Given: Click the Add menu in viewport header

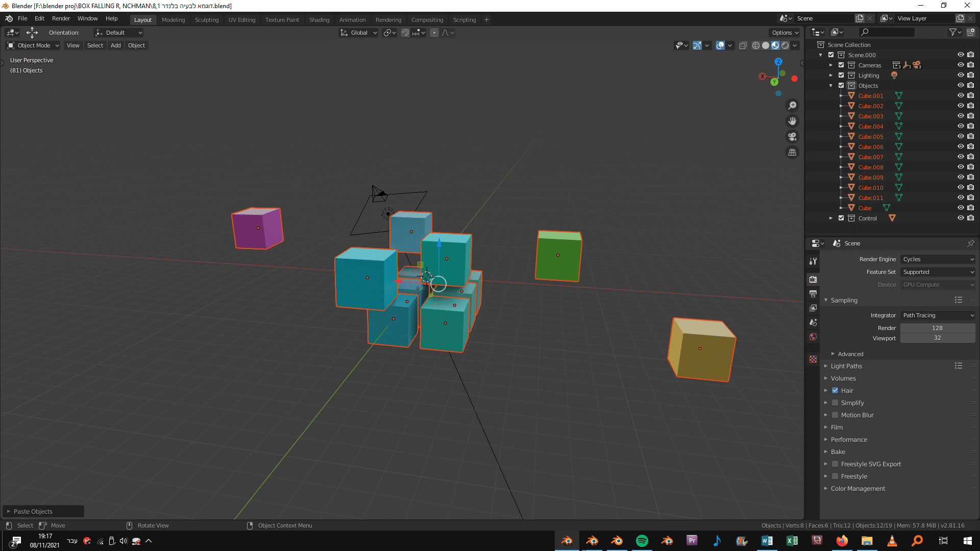Looking at the screenshot, I should click(x=116, y=45).
